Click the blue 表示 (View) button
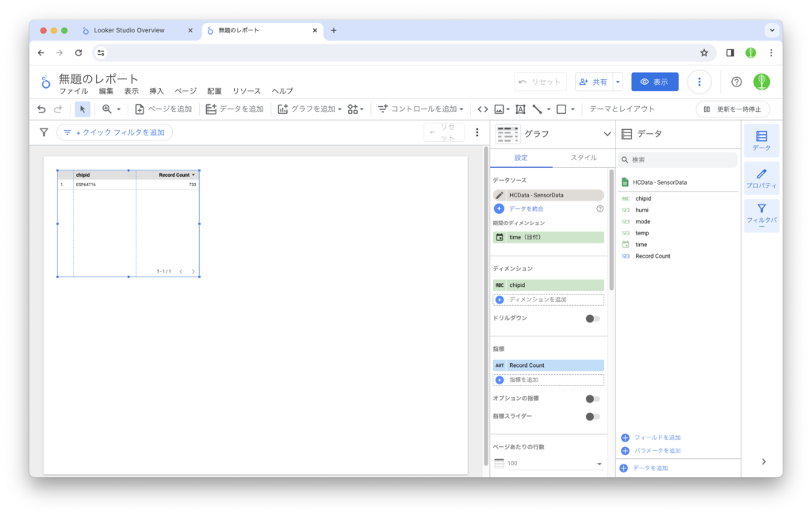 point(654,82)
